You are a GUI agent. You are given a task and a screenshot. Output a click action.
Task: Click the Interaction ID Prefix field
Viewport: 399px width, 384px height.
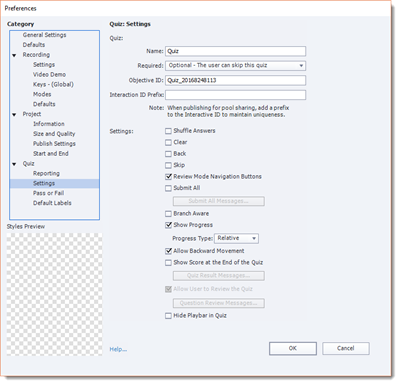click(235, 95)
